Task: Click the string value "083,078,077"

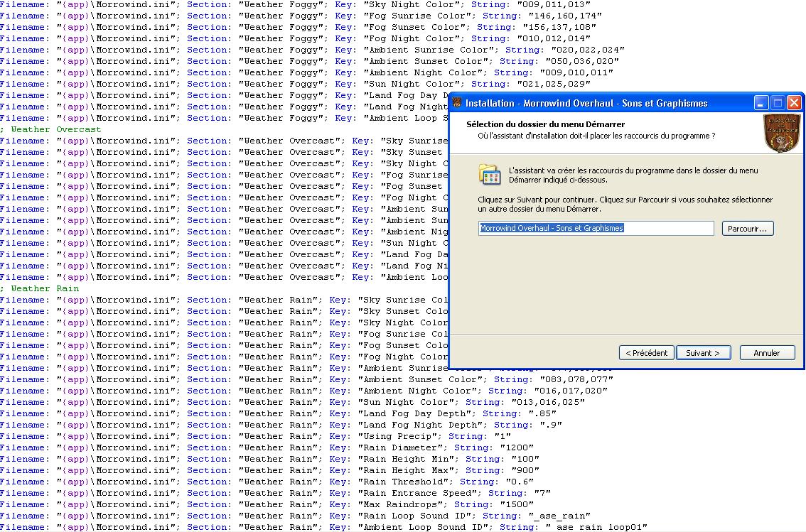Action: (x=576, y=379)
